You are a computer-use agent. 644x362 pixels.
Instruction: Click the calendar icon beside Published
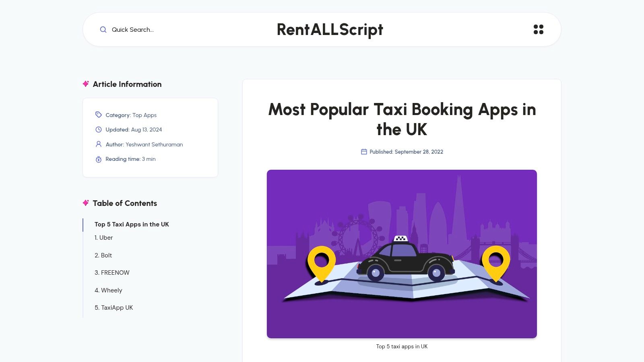(x=364, y=152)
